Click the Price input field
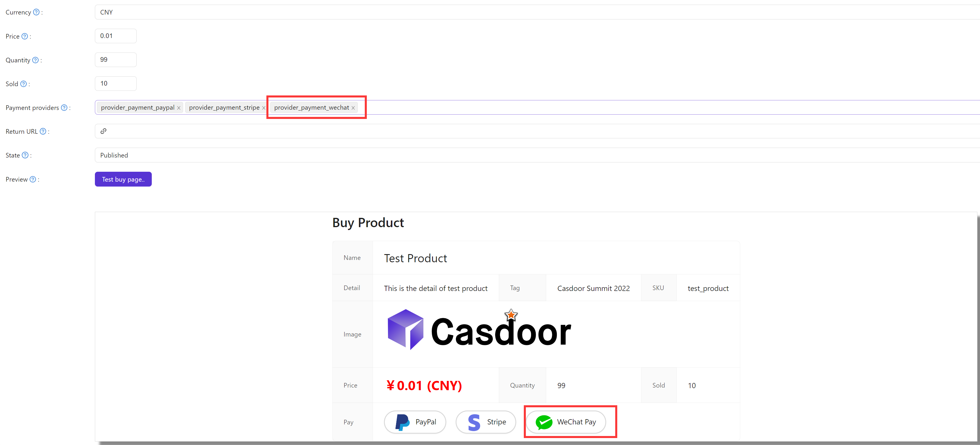Image resolution: width=980 pixels, height=445 pixels. coord(115,36)
